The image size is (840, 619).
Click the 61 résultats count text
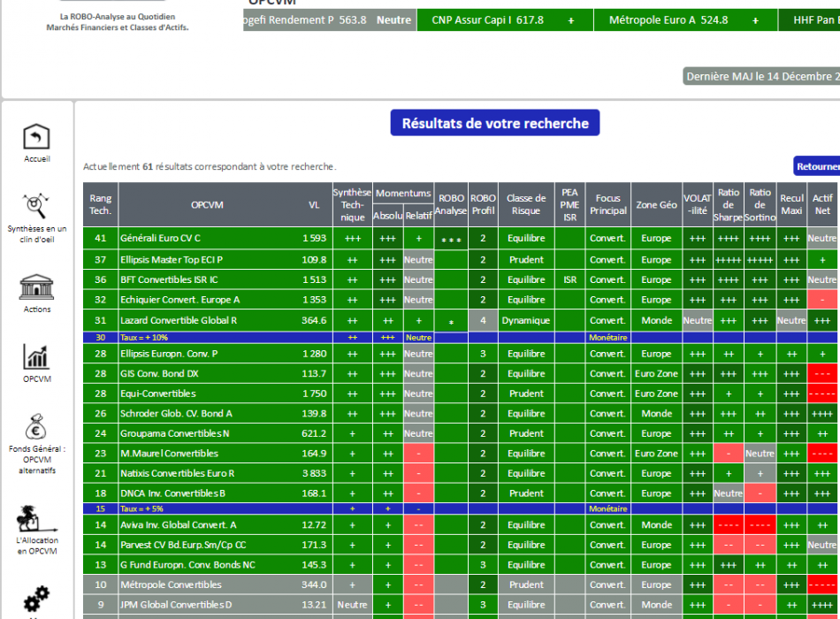pos(210,166)
